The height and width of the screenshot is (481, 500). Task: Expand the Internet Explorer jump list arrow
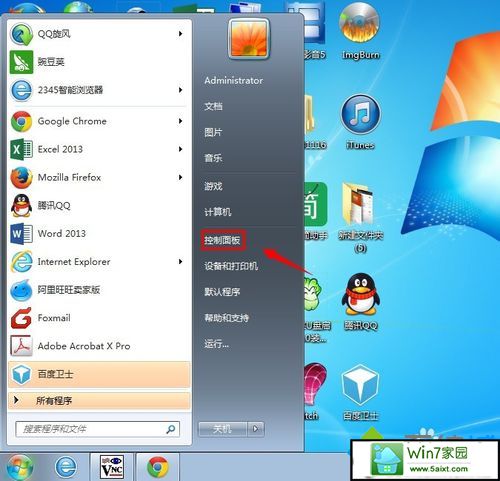tap(180, 262)
